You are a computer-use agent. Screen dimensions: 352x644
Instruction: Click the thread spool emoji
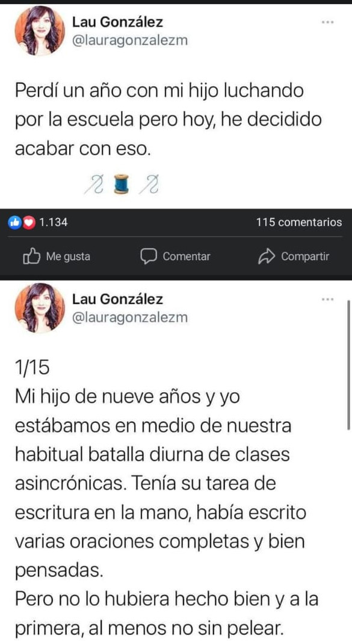click(122, 184)
